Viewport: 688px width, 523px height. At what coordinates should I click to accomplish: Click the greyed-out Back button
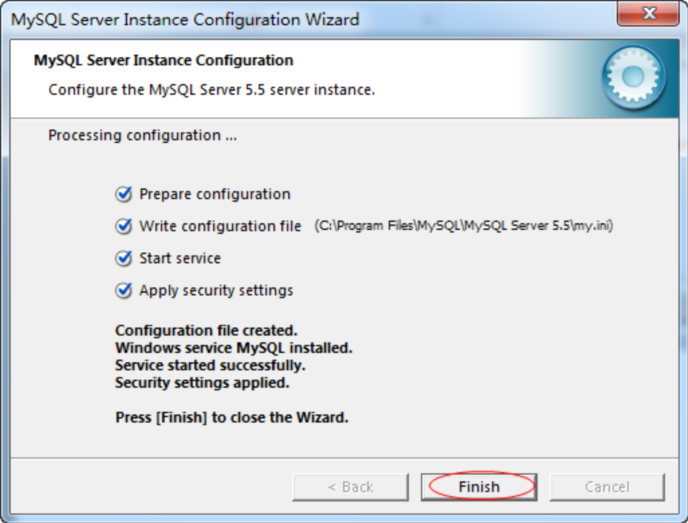(350, 487)
